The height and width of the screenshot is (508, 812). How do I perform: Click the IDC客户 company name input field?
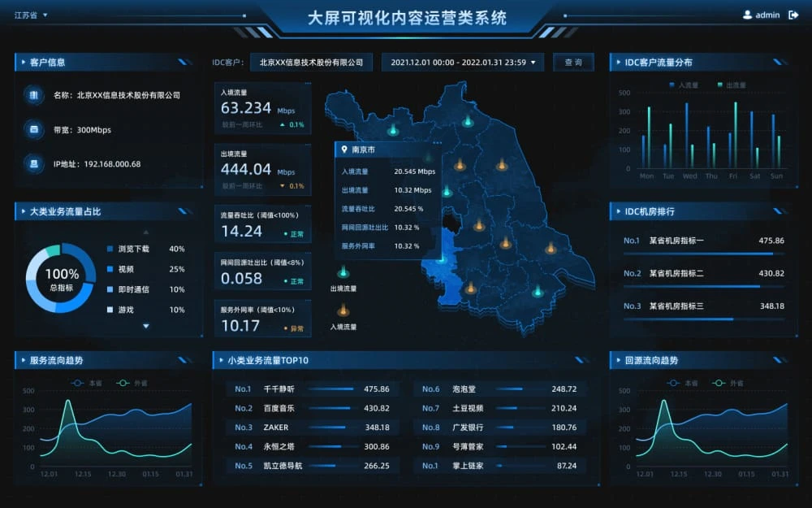coord(311,63)
